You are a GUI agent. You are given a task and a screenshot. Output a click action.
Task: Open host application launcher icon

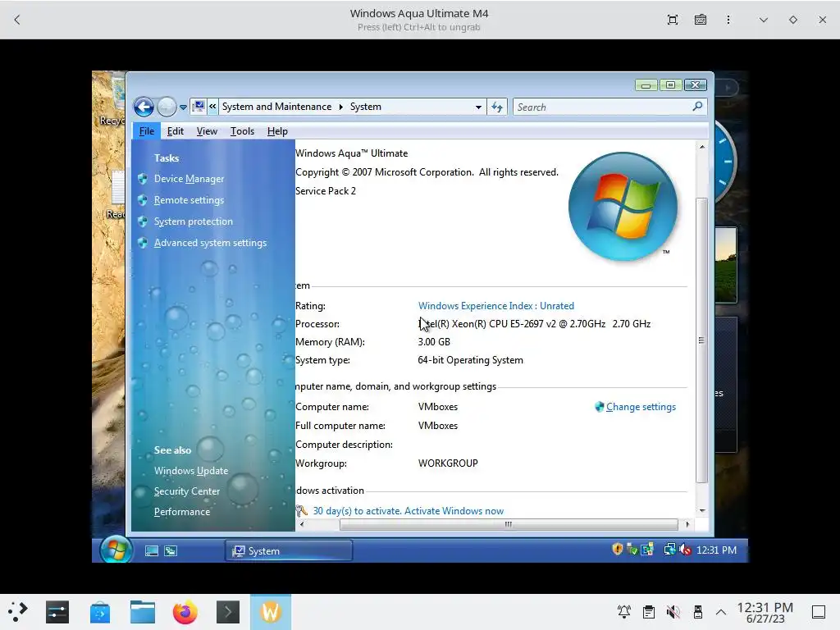(17, 612)
